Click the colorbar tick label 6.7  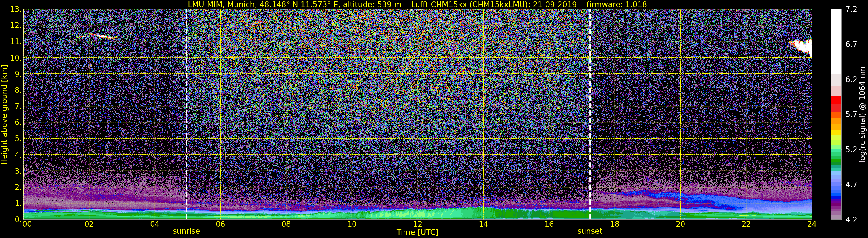[x=852, y=44]
